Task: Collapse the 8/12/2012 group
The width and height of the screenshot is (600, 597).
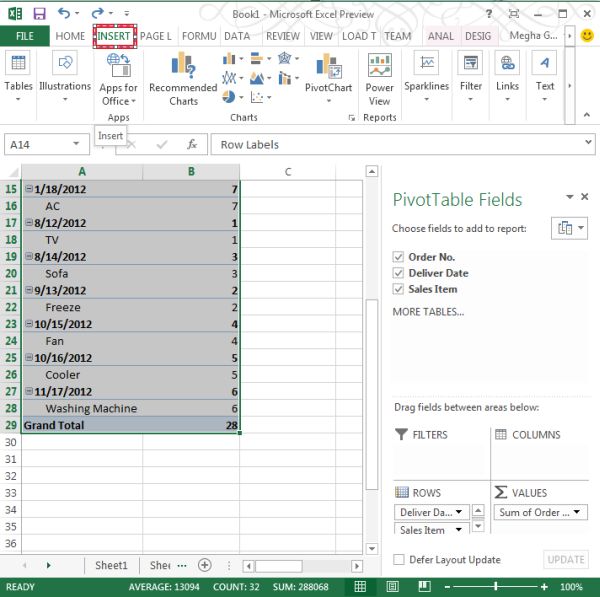Action: click(29, 222)
